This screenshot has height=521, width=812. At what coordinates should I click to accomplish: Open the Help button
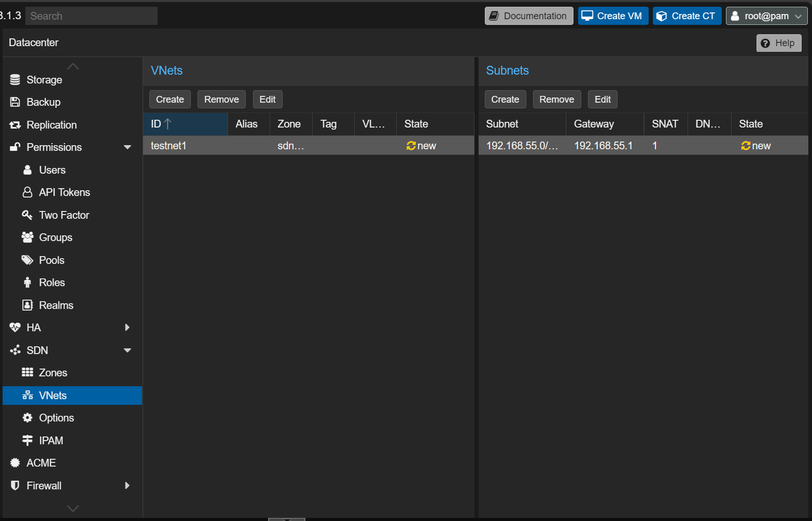[779, 43]
